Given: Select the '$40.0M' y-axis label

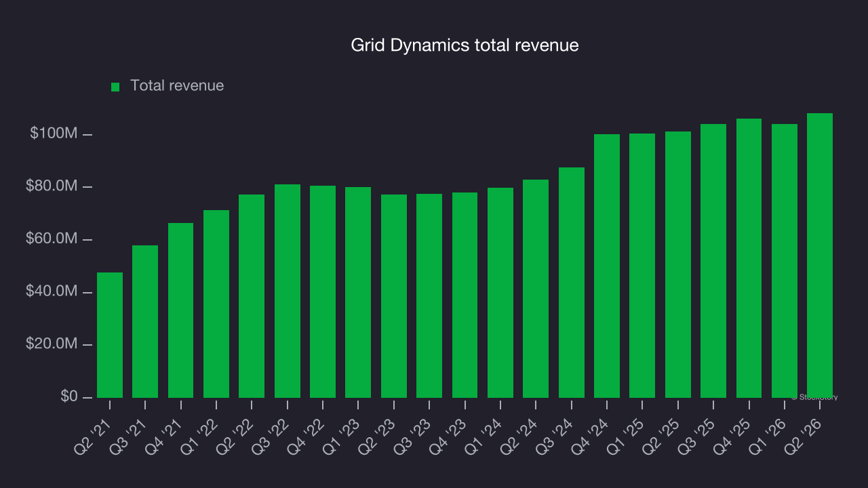Looking at the screenshot, I should click(52, 291).
